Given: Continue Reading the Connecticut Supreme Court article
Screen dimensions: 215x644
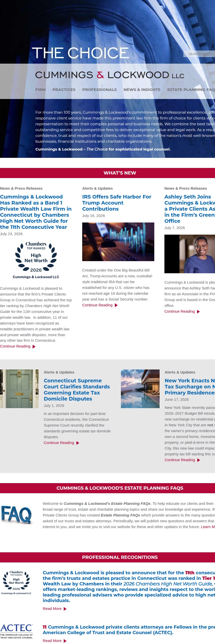Looking at the screenshot, I should [x=59, y=443].
